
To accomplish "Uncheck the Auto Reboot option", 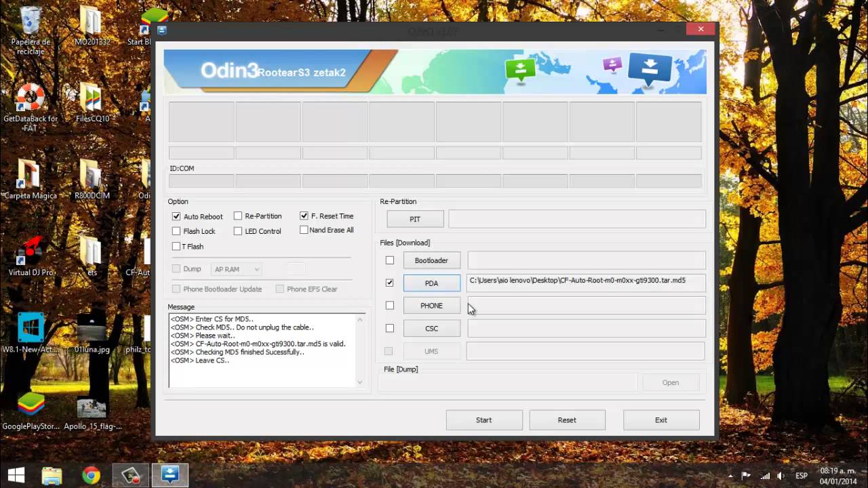I will click(176, 216).
